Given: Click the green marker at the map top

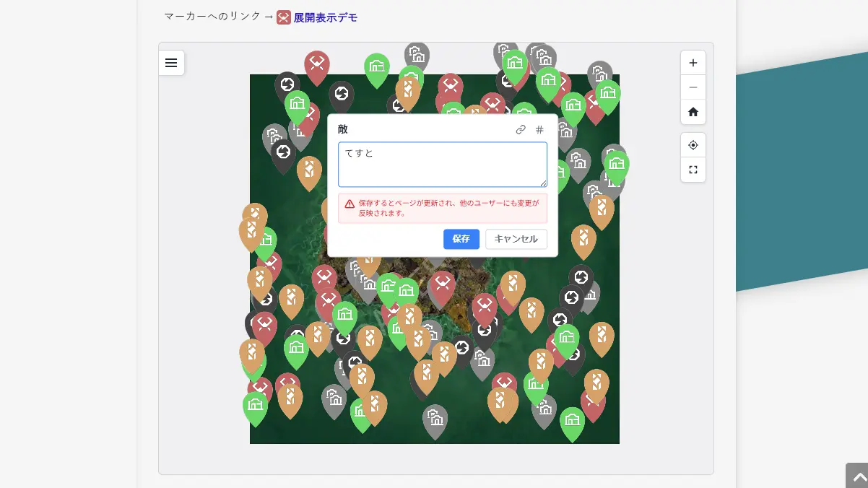Looking at the screenshot, I should tap(377, 66).
